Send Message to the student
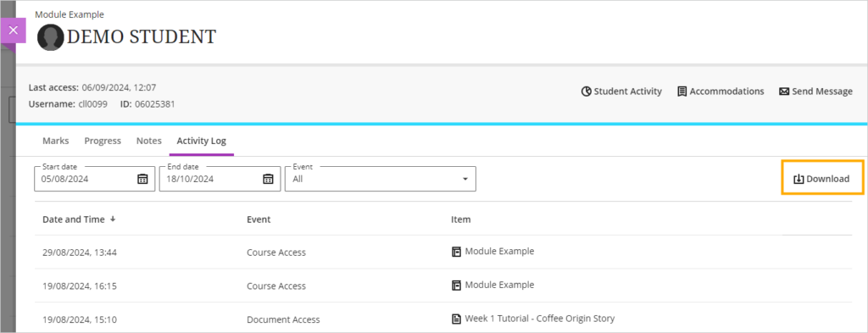This screenshot has height=333, width=868. 816,92
